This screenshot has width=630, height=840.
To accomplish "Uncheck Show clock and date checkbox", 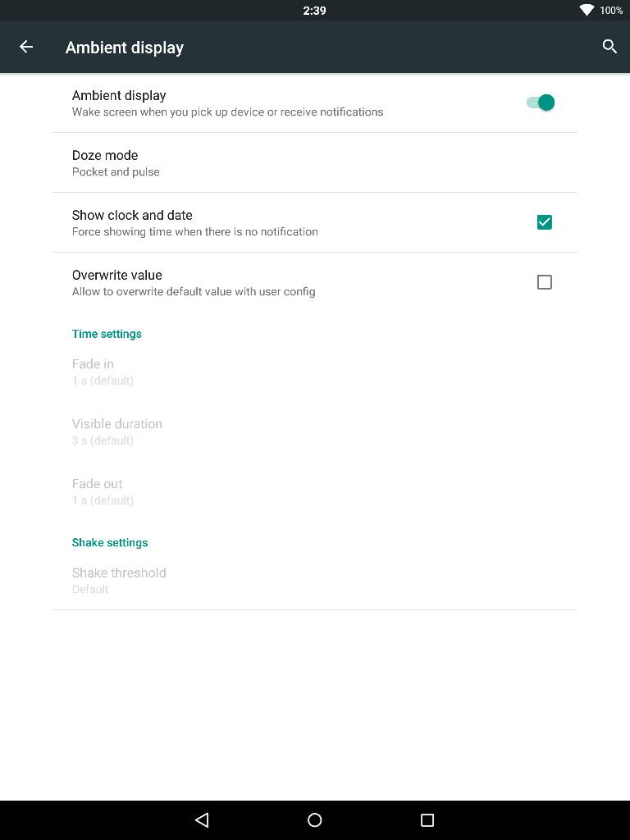I will pyautogui.click(x=545, y=222).
